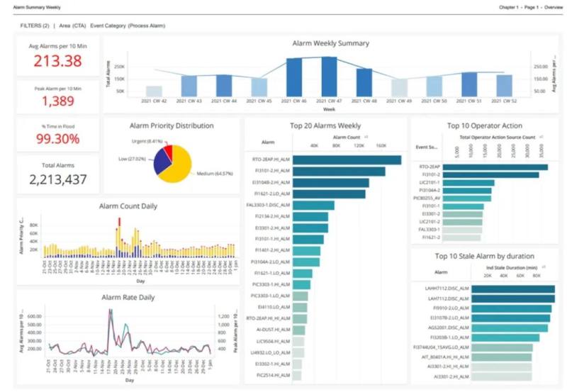Select the Low slice of the pie chart
Viewport: 567px width, 392px height.
click(159, 159)
